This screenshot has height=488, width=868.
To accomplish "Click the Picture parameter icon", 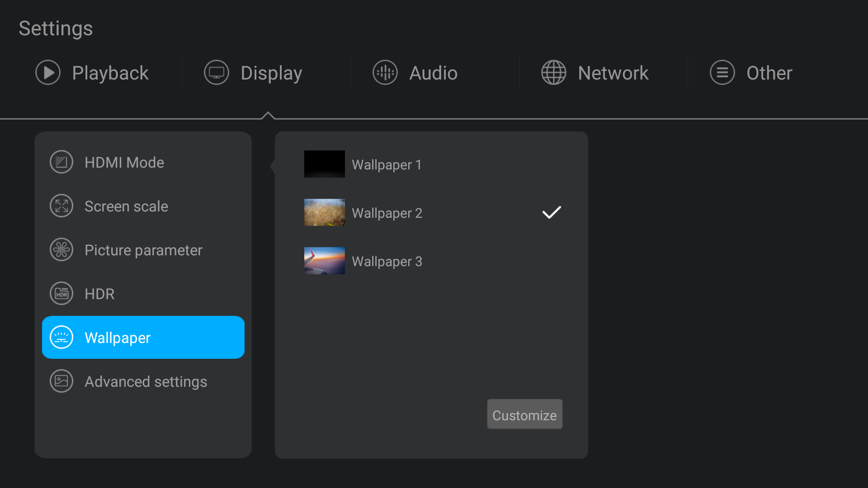I will pos(61,250).
